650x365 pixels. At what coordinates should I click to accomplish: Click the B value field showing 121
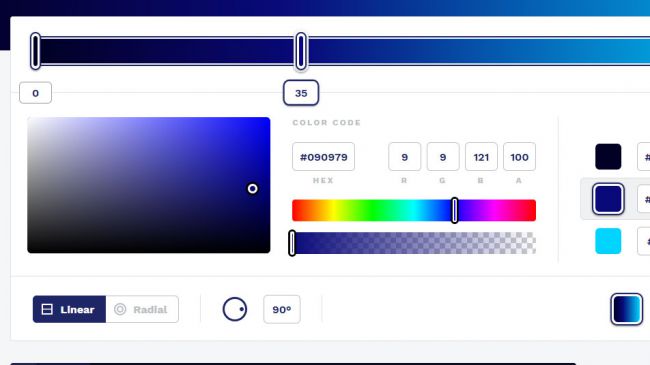481,157
